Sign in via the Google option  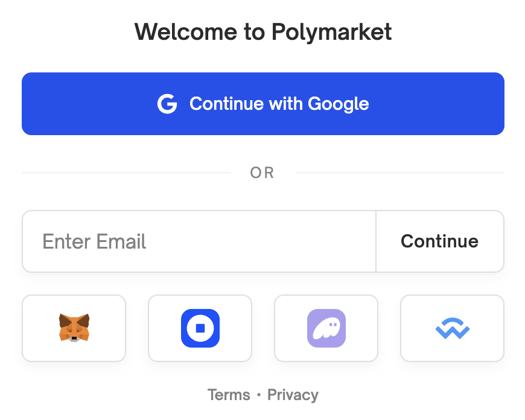point(262,103)
